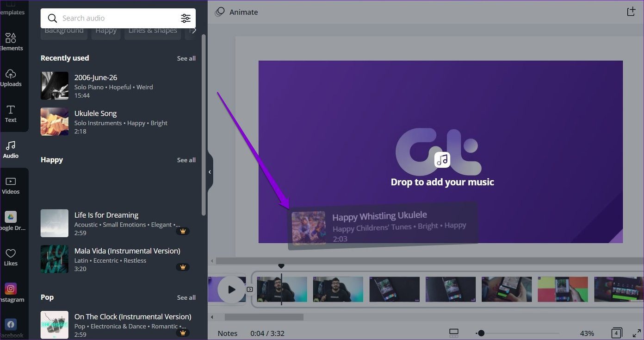Toggle fullscreen mode icon at bottom right

637,333
